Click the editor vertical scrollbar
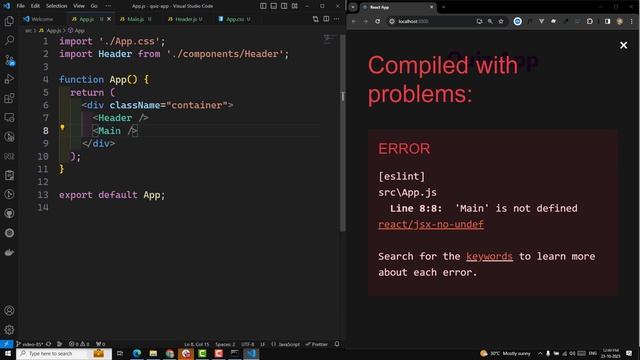Screen dimensions: 640x360 (x=342, y=133)
